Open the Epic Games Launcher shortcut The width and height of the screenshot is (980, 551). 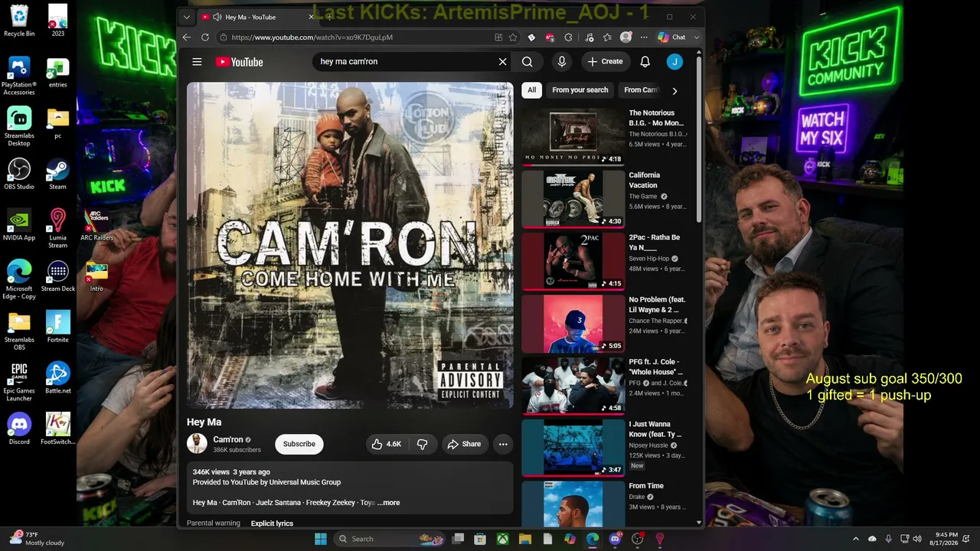pos(19,382)
